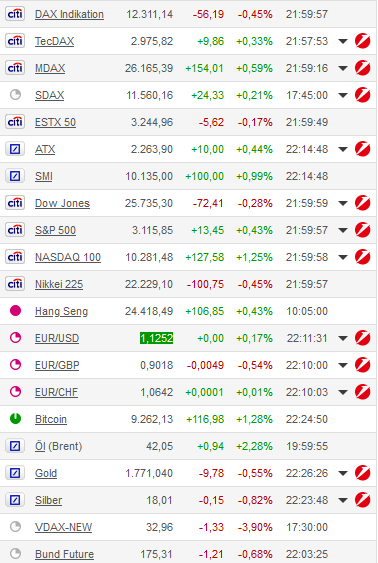Click the pink clock icon beside EUR/GBP

tap(15, 365)
